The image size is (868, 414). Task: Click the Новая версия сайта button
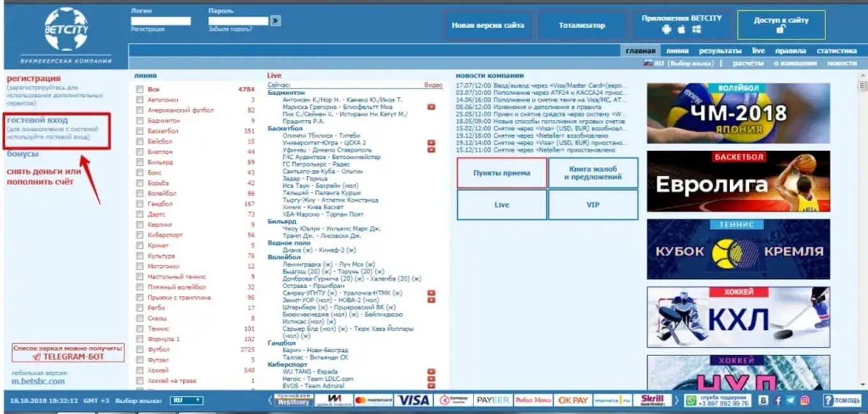[488, 26]
